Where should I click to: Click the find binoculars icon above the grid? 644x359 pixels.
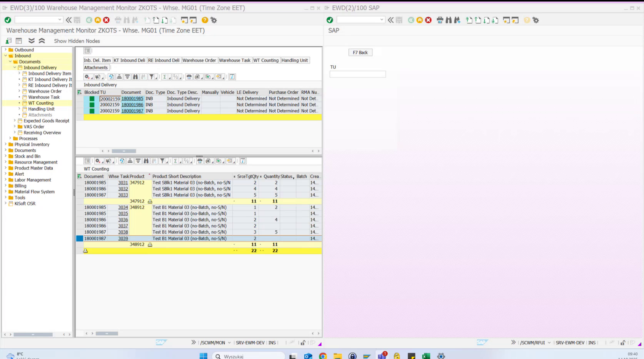(x=135, y=76)
